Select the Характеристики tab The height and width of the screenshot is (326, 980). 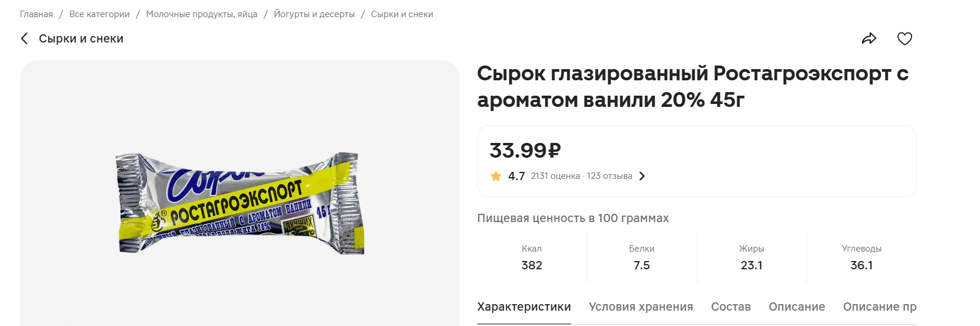coord(524,307)
